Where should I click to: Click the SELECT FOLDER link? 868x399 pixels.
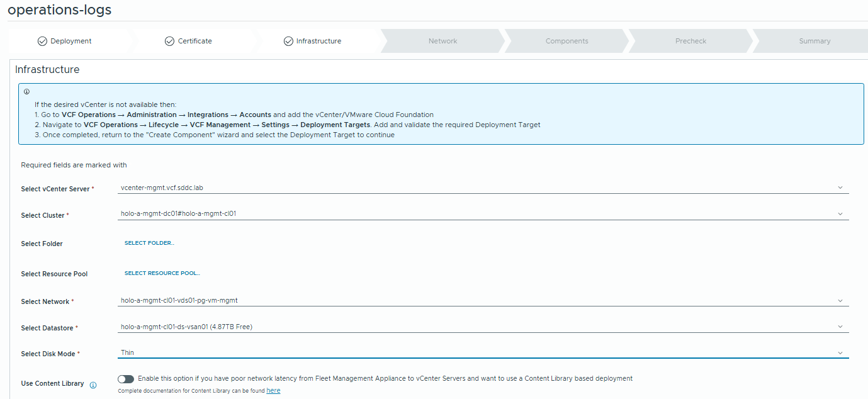[x=149, y=244]
